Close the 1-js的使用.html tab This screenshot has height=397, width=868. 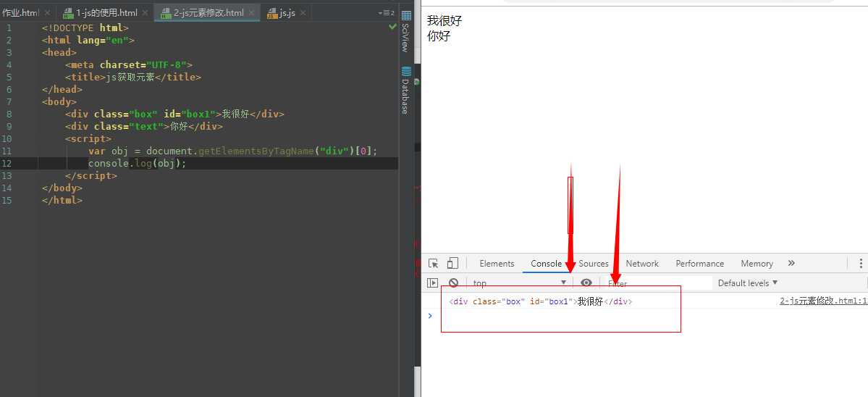pos(145,13)
